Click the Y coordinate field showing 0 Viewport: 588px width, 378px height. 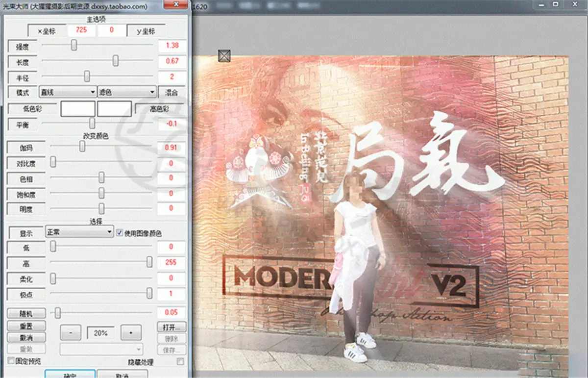111,30
